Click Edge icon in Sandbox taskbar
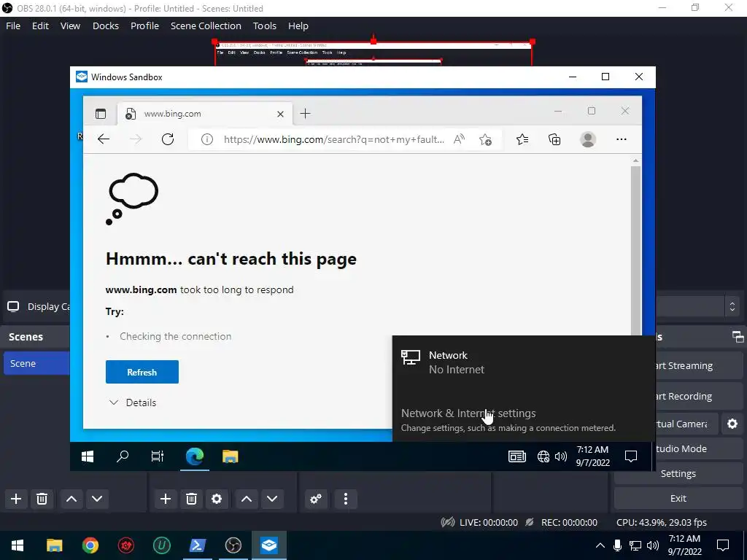This screenshot has width=747, height=560. pyautogui.click(x=194, y=456)
